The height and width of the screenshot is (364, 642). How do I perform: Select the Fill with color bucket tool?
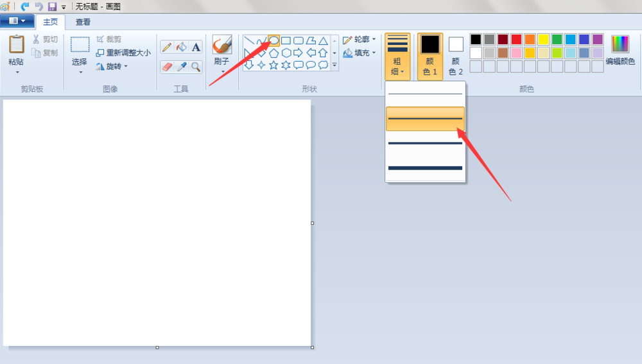(182, 47)
